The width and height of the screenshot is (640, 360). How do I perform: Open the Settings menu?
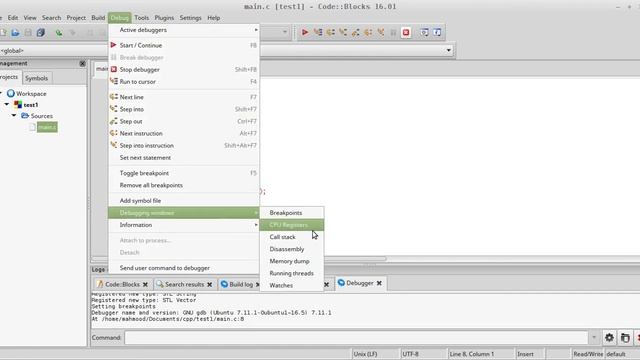[190, 18]
